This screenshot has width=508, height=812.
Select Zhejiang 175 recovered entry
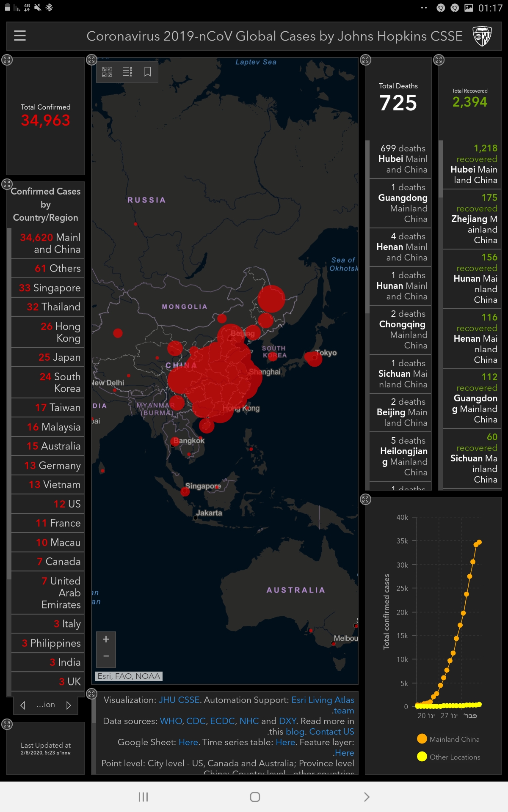click(x=472, y=219)
